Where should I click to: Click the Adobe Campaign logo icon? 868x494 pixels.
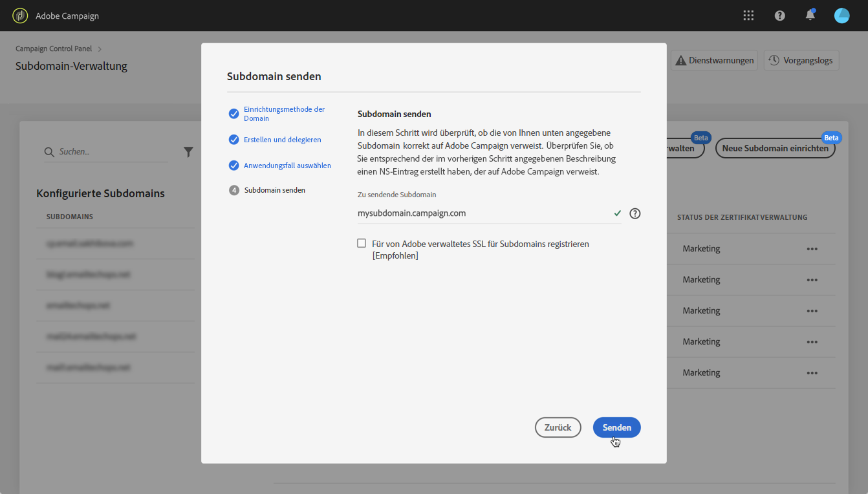tap(20, 16)
